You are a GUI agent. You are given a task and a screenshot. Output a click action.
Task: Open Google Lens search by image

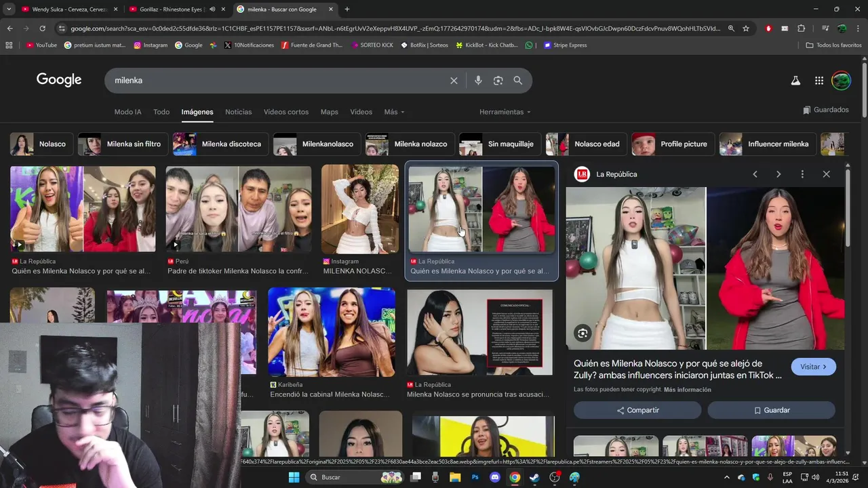(498, 81)
